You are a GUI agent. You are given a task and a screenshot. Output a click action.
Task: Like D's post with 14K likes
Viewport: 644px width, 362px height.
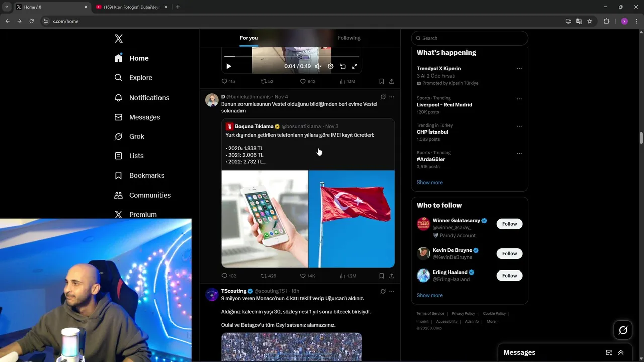pos(307,276)
